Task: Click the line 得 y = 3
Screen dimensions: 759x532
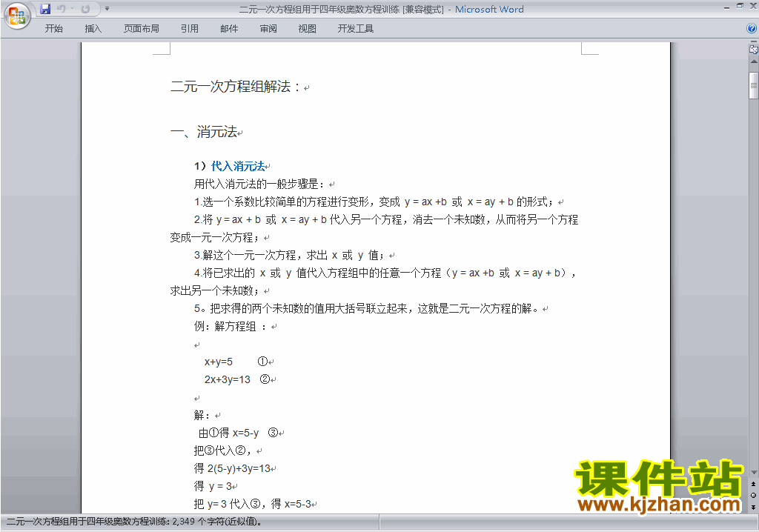Action: pos(213,486)
